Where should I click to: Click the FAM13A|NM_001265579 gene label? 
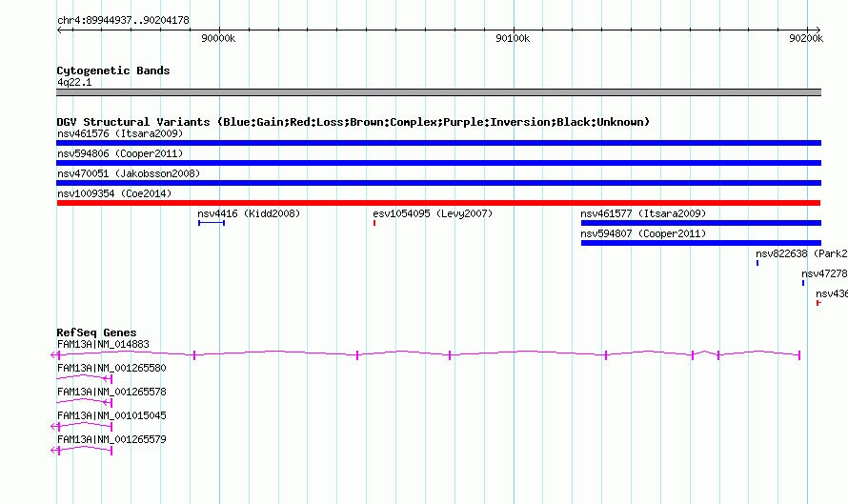pos(111,439)
